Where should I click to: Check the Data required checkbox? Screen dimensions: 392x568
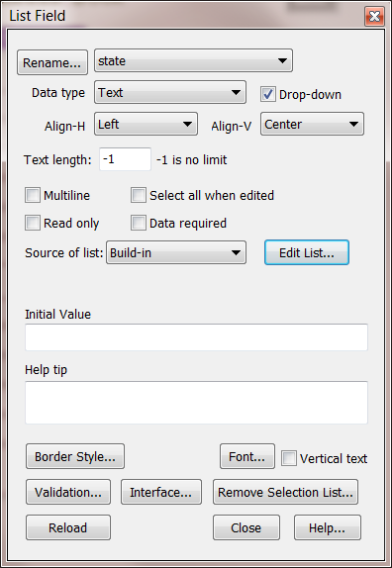[139, 223]
